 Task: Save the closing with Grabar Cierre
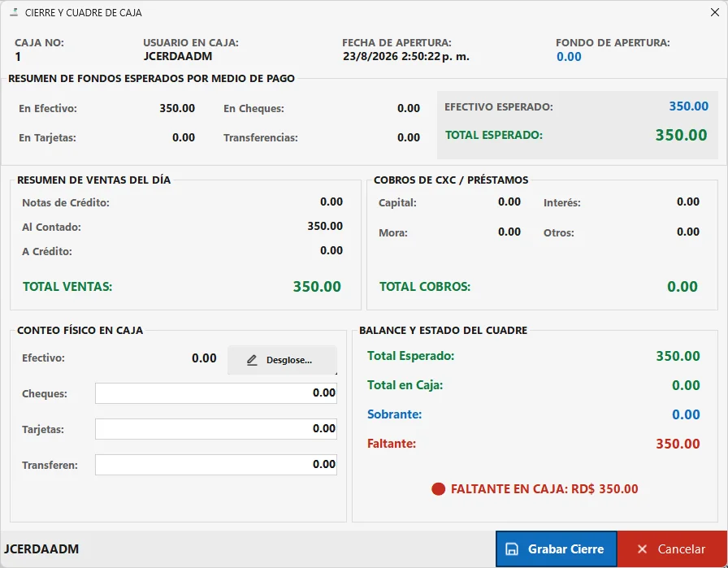[557, 549]
